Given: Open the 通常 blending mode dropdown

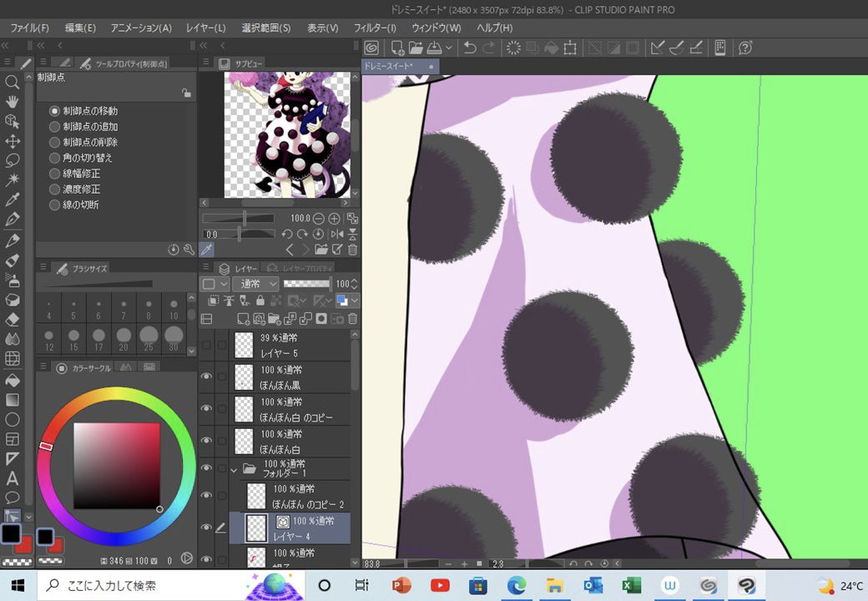Looking at the screenshot, I should pos(255,284).
